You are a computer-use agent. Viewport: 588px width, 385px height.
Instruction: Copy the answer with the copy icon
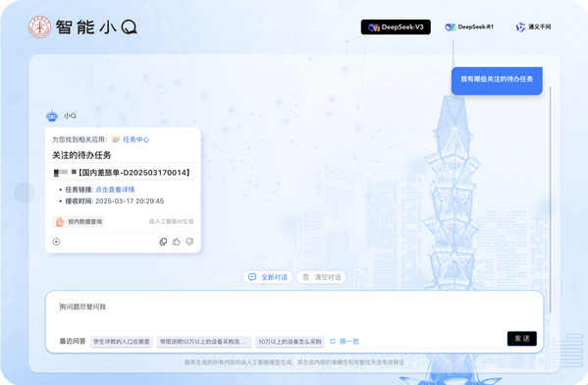[x=163, y=242]
